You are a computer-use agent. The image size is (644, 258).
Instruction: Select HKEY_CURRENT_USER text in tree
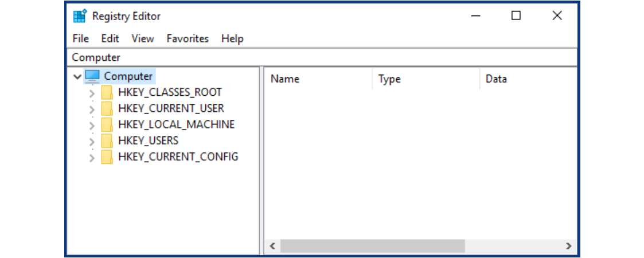171,108
